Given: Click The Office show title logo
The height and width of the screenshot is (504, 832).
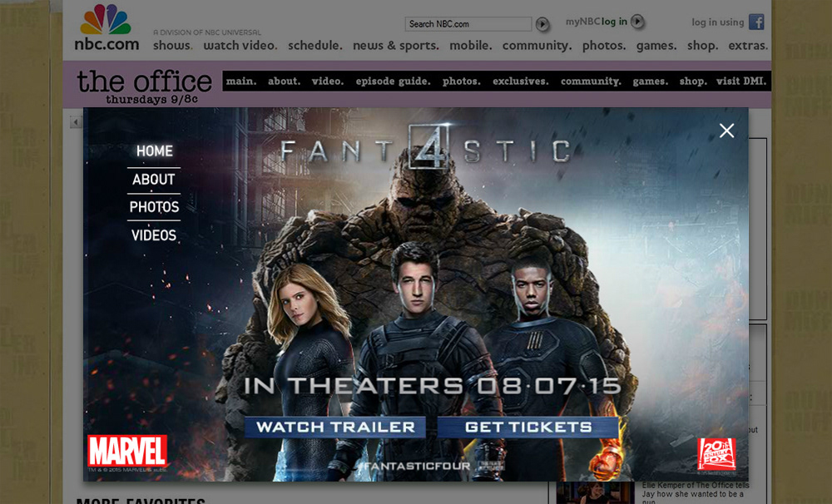Looking at the screenshot, I should (x=144, y=86).
